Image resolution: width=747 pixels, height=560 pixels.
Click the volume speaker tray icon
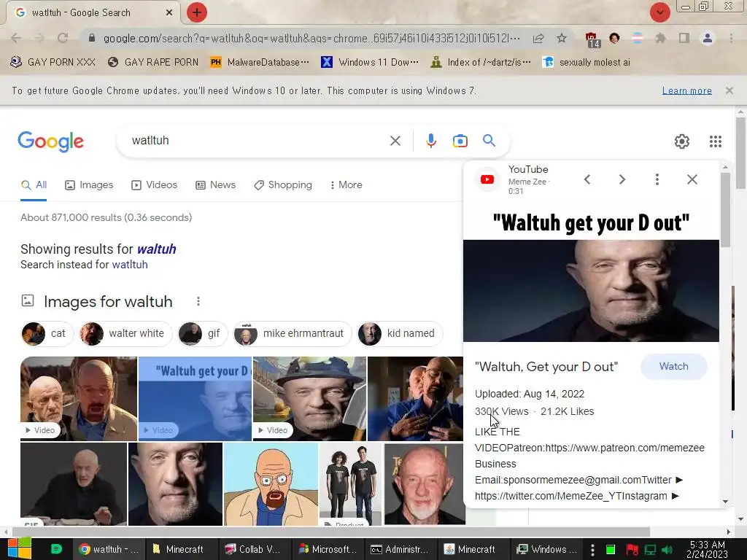(667, 550)
